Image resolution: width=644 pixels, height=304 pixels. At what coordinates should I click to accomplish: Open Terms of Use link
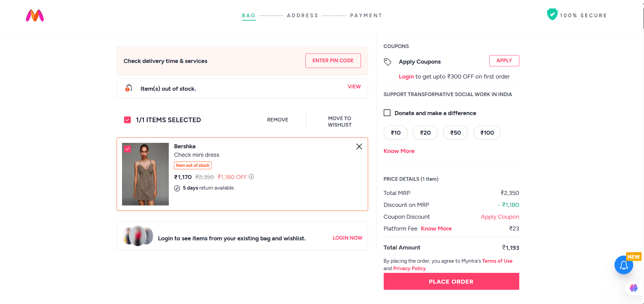point(497,261)
